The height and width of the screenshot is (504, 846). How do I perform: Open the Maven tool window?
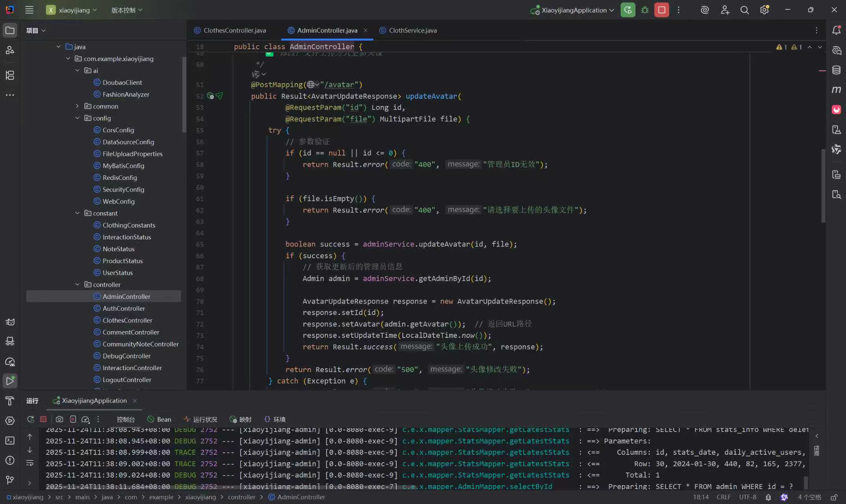pyautogui.click(x=836, y=90)
